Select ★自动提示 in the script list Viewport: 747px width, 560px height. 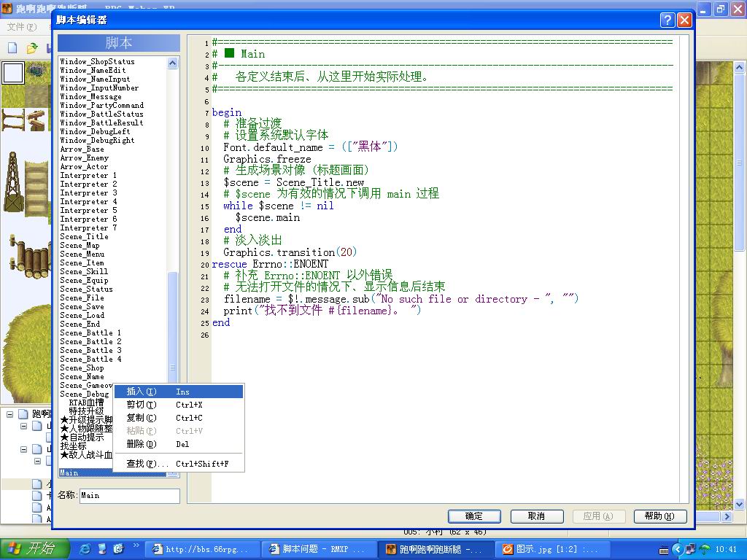point(82,437)
